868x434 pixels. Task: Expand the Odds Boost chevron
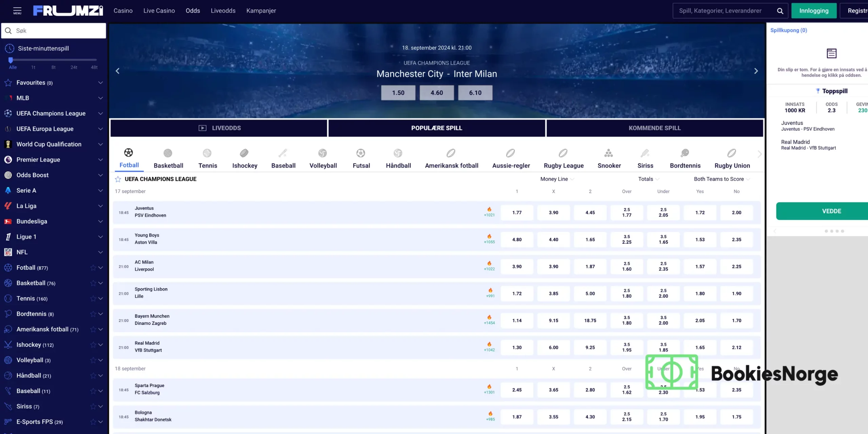point(100,175)
